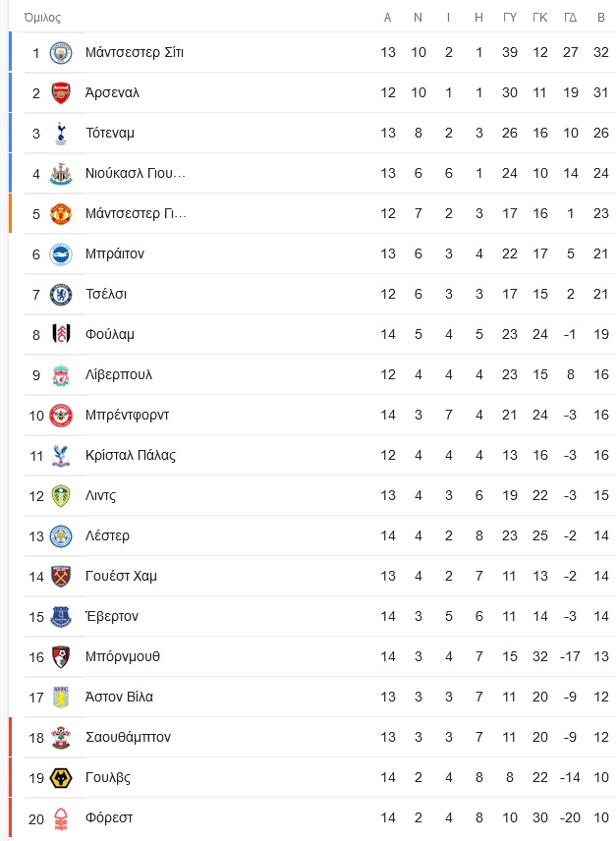616x841 pixels.
Task: Click the Leeds United crest
Action: click(x=61, y=495)
